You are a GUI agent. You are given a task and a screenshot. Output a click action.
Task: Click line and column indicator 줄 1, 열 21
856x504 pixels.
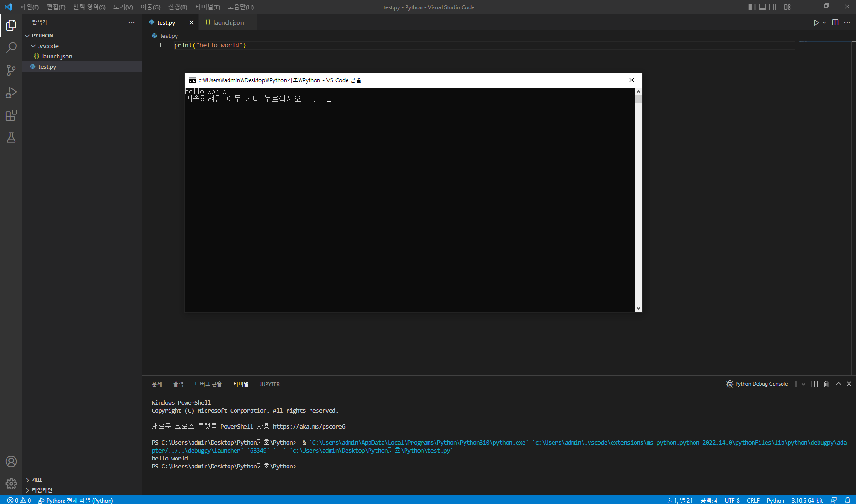point(679,500)
